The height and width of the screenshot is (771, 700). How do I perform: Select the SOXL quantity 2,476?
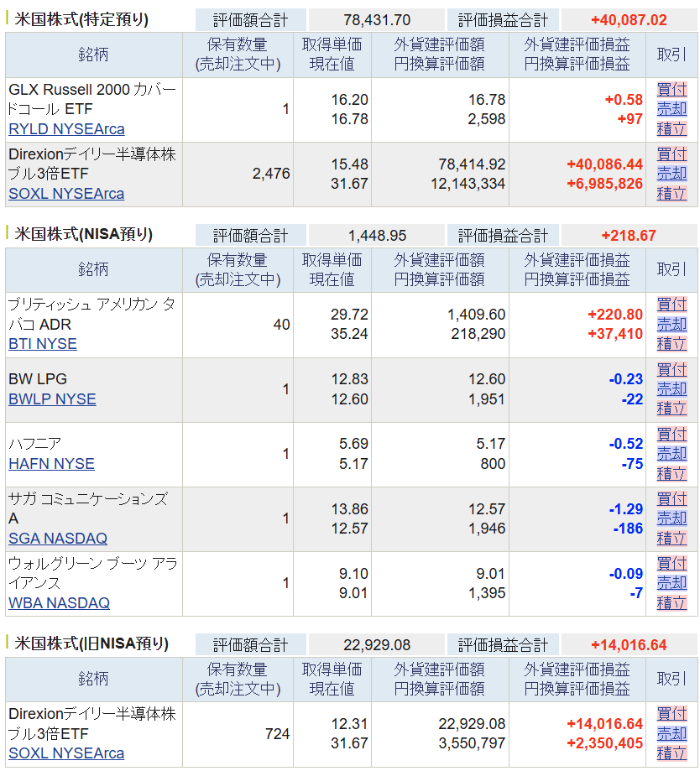coord(271,174)
